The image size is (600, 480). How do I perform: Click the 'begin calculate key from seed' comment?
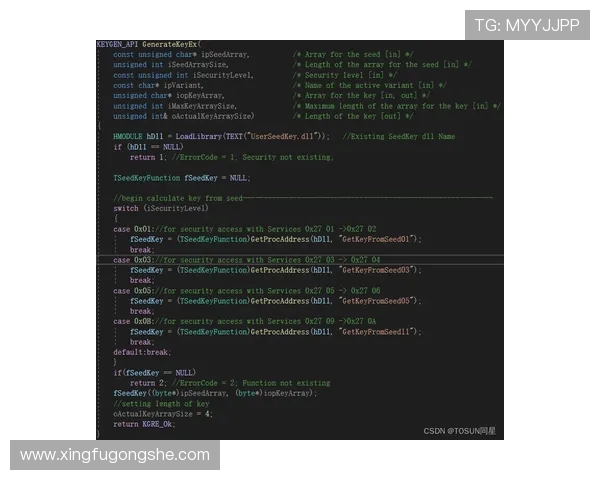coord(180,198)
